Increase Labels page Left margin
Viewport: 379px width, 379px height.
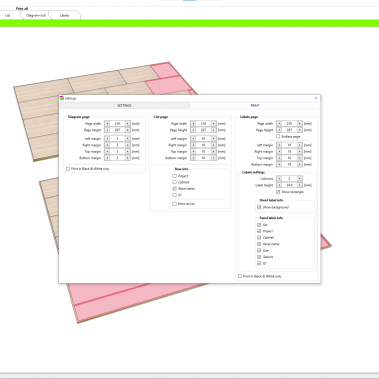click(300, 145)
